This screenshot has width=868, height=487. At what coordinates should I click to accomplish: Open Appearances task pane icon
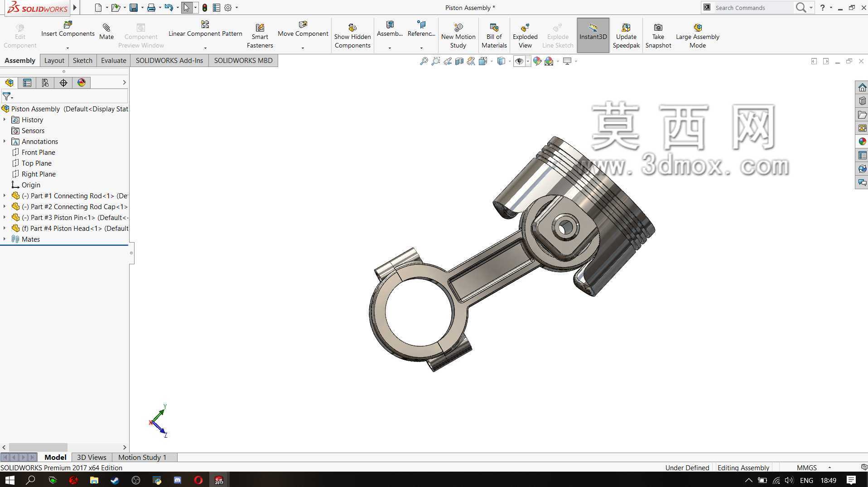click(x=862, y=142)
